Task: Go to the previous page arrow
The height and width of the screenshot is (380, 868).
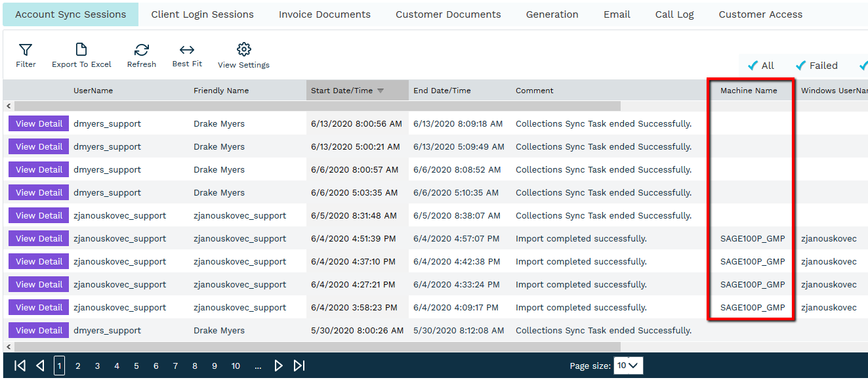Action: [x=40, y=366]
